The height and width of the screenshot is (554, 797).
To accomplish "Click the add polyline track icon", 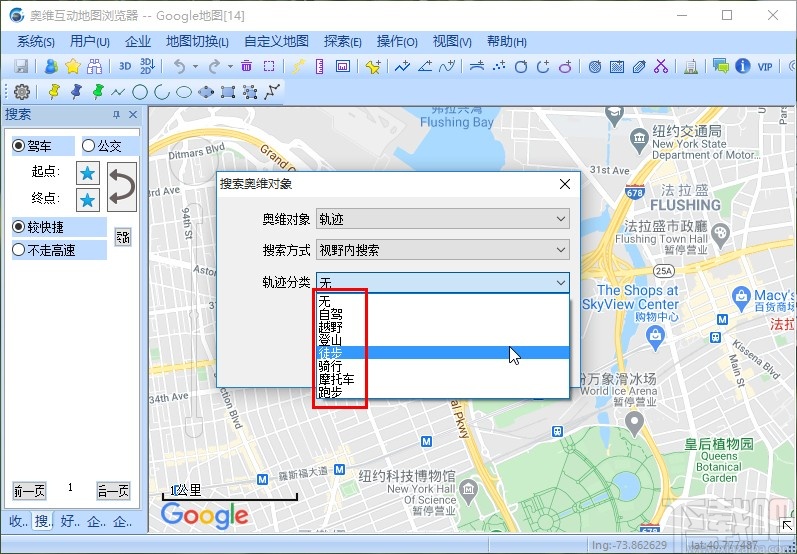I will point(402,66).
